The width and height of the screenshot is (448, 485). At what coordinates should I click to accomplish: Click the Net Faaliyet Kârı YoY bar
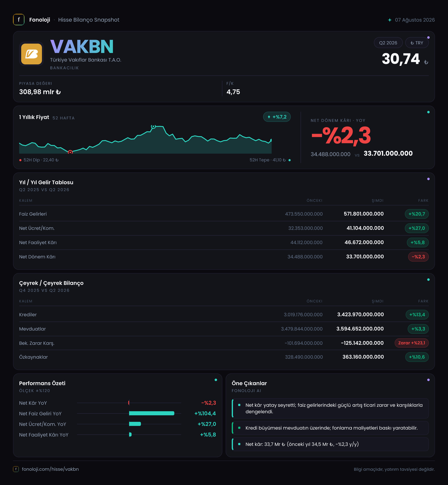coord(130,435)
